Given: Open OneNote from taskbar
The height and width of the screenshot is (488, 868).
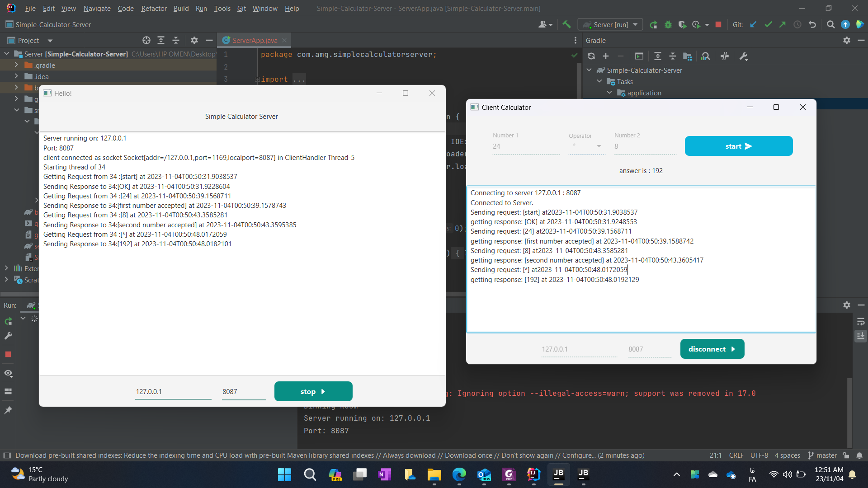Looking at the screenshot, I should coord(384,474).
